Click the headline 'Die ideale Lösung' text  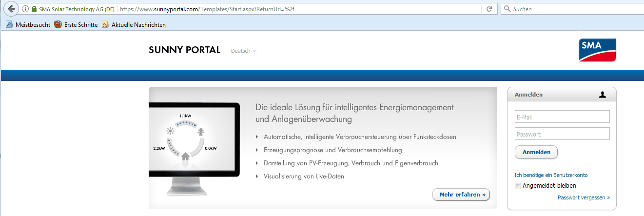354,113
